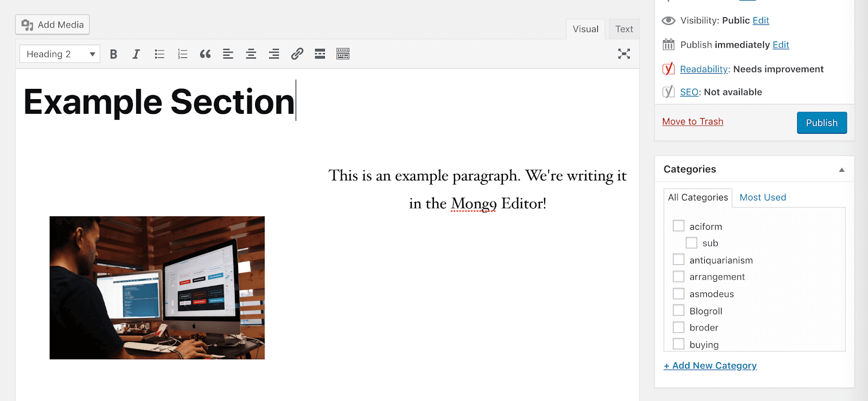
Task: Insert a numbered list
Action: pos(182,54)
